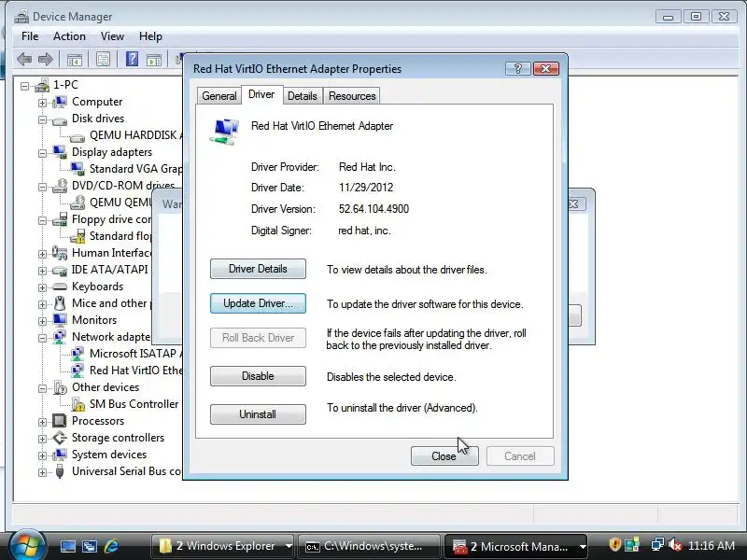The image size is (747, 560).
Task: Open the View menu
Action: 112,36
